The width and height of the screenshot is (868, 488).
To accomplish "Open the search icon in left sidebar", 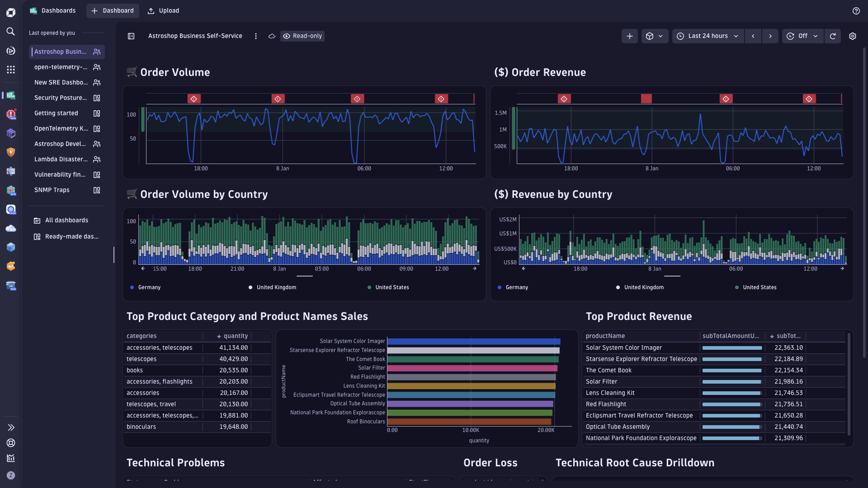I will [11, 32].
